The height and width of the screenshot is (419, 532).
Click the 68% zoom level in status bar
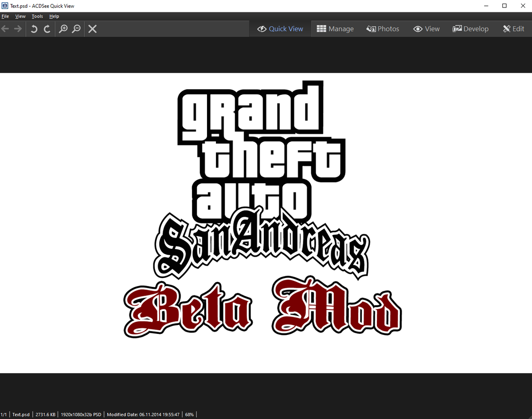[x=189, y=415]
